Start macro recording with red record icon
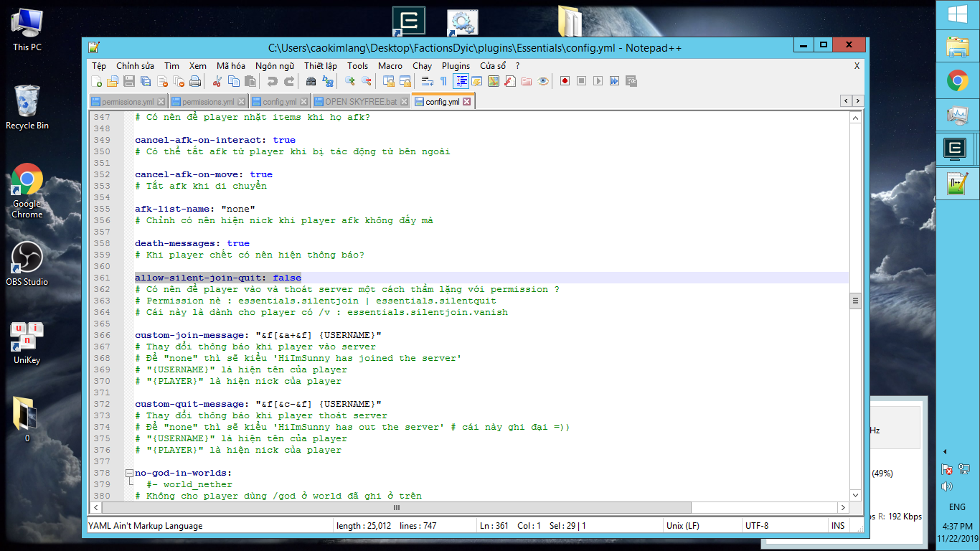The width and height of the screenshot is (980, 551). tap(565, 81)
